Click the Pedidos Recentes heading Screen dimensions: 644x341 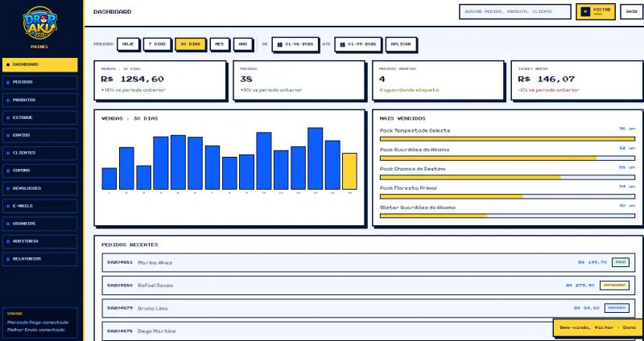(130, 244)
